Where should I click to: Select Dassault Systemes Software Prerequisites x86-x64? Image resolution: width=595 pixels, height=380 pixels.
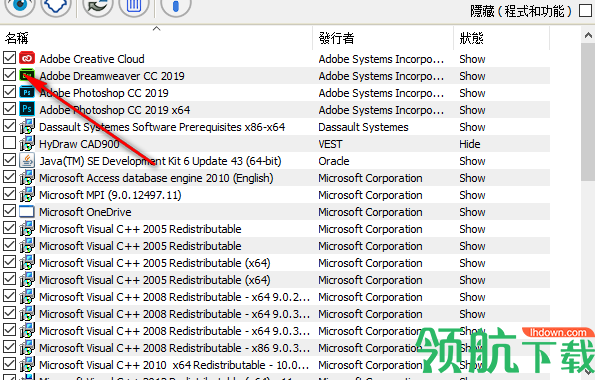click(x=162, y=127)
